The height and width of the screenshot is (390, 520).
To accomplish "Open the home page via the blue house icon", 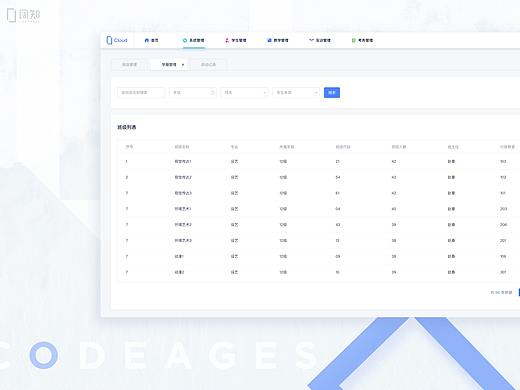I will click(x=147, y=40).
